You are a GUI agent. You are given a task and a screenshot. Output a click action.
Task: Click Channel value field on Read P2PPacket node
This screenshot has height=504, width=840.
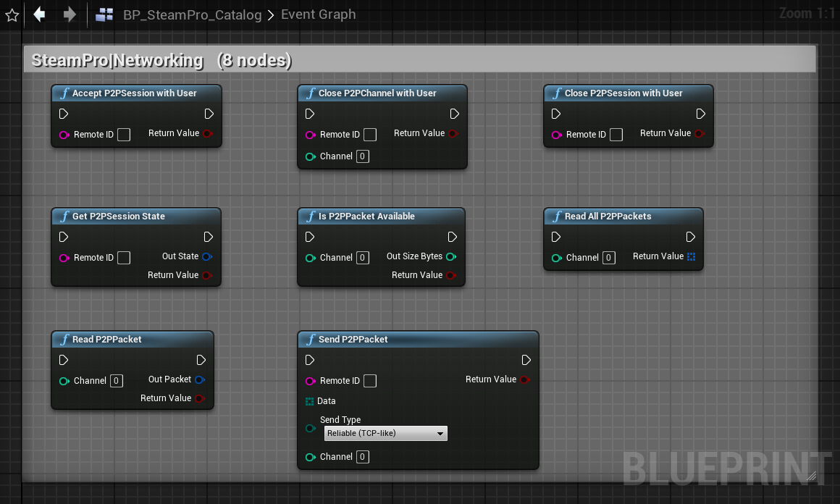[117, 381]
